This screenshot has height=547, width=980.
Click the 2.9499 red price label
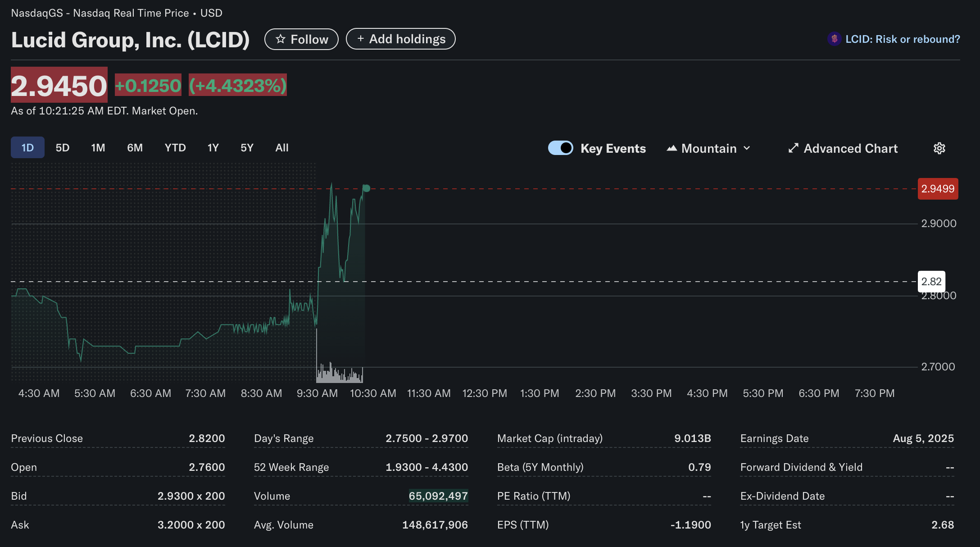click(938, 189)
